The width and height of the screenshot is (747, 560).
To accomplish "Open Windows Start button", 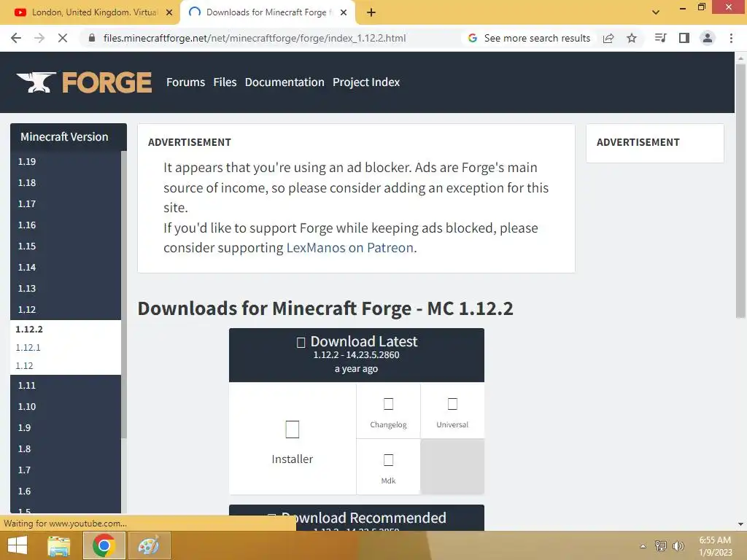I will click(18, 545).
